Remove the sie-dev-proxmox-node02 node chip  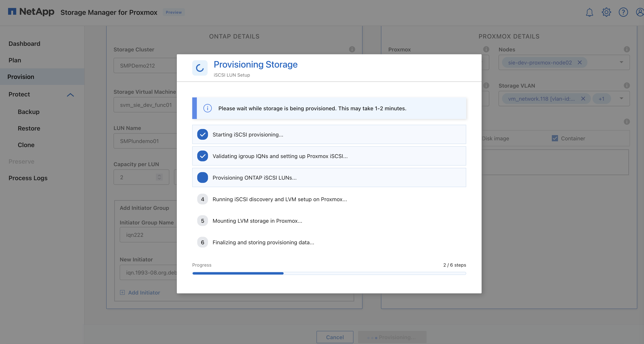[x=580, y=63]
